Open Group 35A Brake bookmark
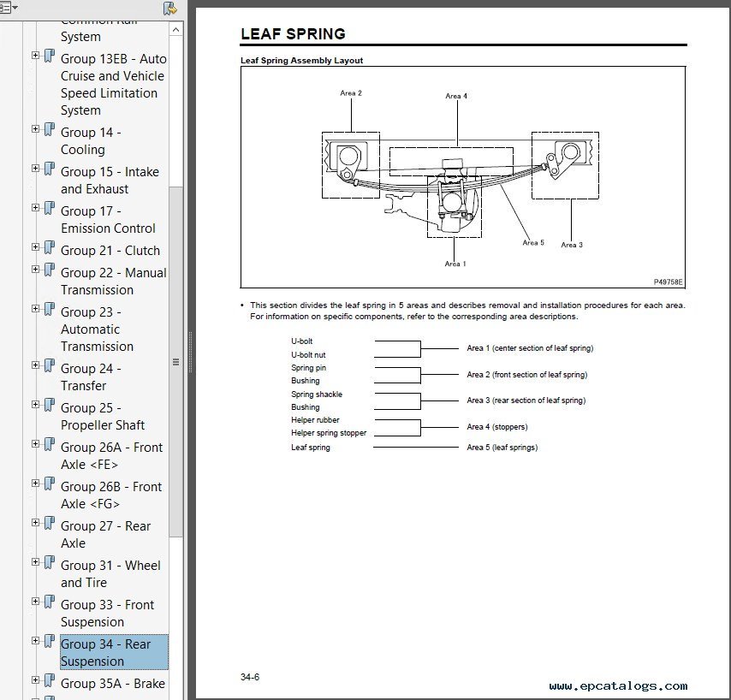 point(113,683)
